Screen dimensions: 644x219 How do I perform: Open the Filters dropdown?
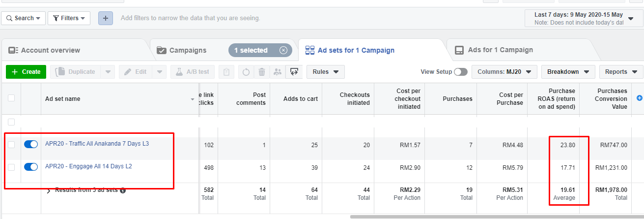pos(69,18)
